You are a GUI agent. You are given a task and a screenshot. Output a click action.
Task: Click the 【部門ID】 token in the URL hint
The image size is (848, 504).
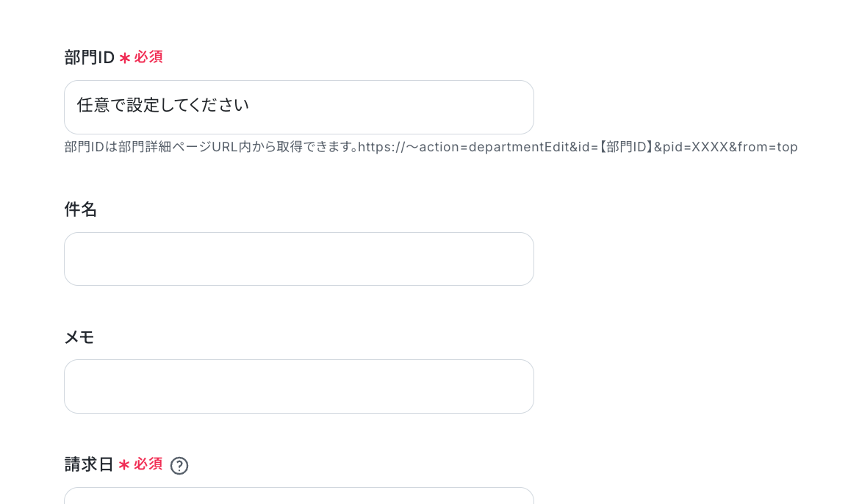626,147
